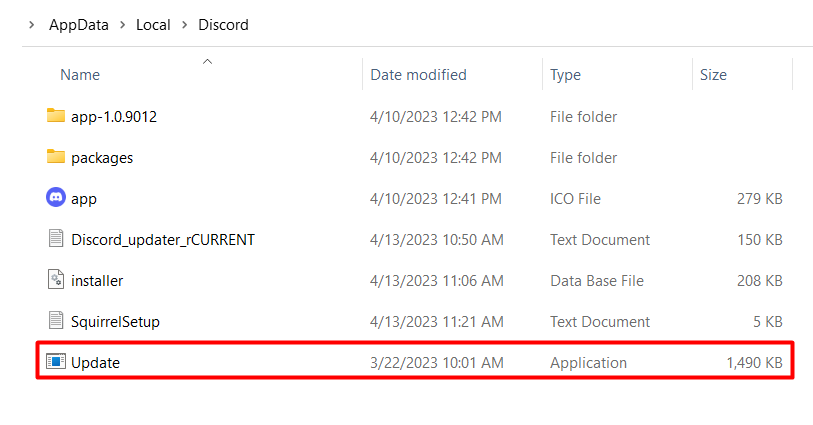Screen dimensions: 813x425
Task: Click the Discord_updater_rCURRENT text document icon
Action: click(56, 238)
